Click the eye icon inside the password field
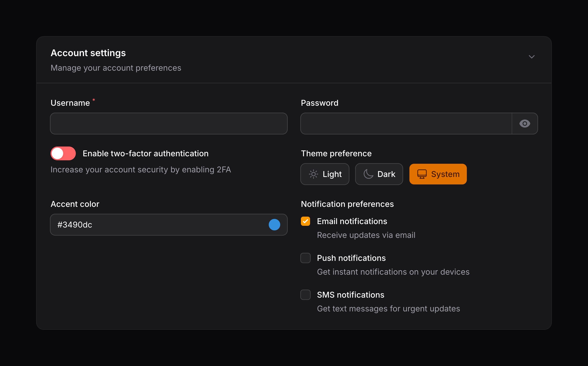The image size is (588, 366). tap(525, 124)
